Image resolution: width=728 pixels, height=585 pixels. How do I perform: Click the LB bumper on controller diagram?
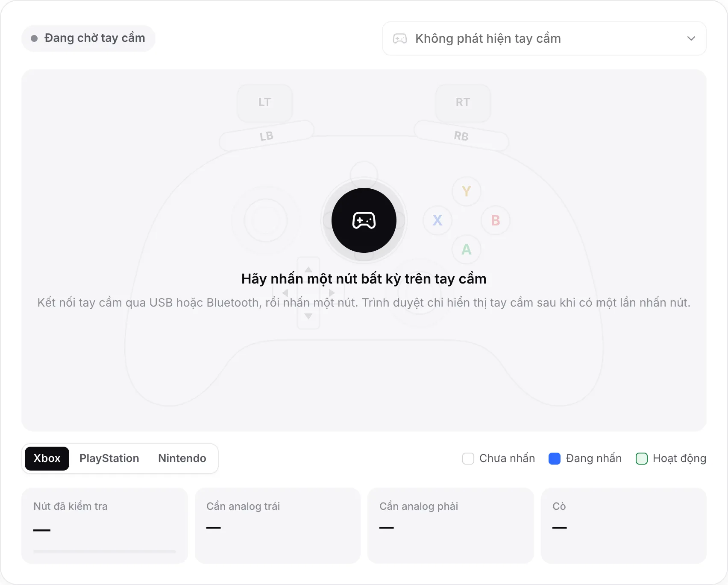click(267, 136)
